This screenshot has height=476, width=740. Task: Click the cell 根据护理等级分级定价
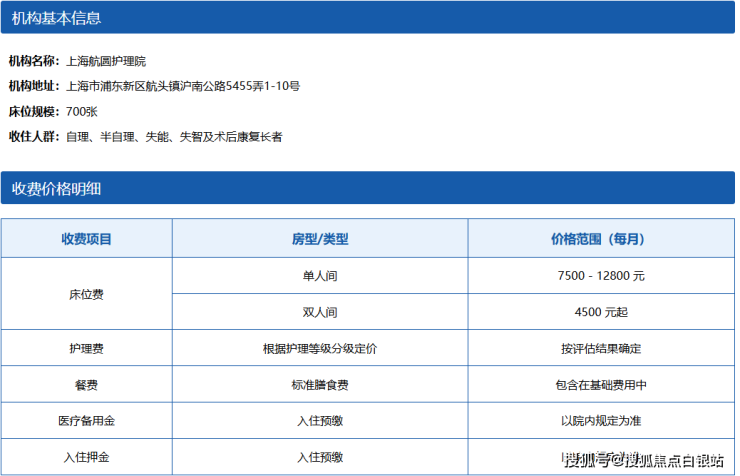coord(320,348)
